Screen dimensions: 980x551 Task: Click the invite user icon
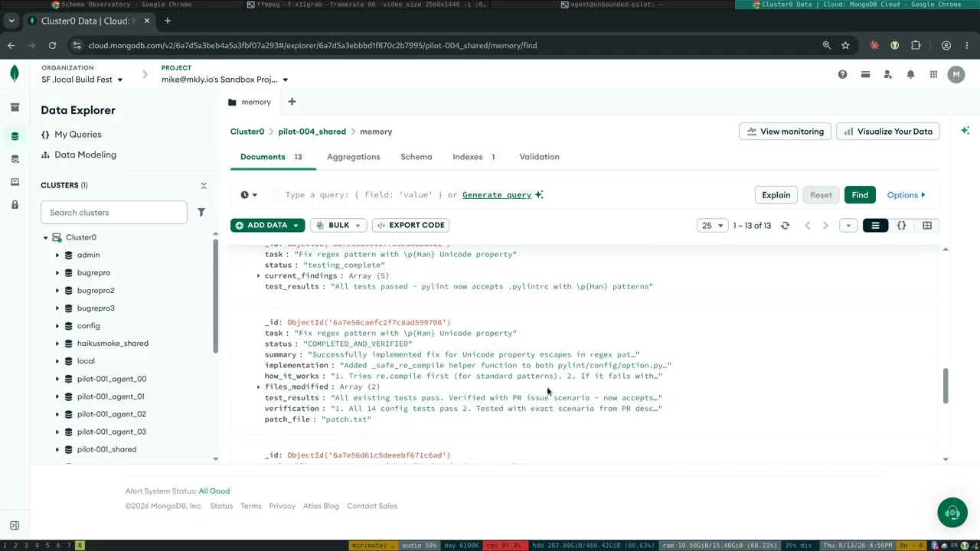tap(888, 74)
